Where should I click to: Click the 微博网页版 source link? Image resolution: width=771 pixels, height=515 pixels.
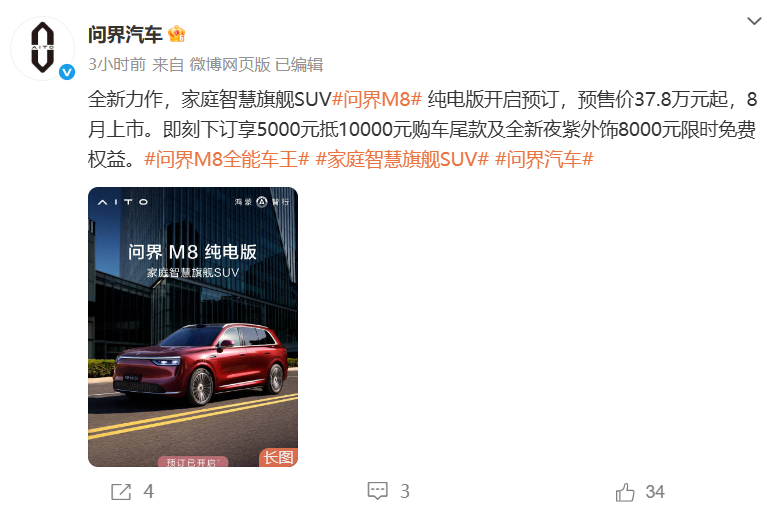[x=230, y=64]
